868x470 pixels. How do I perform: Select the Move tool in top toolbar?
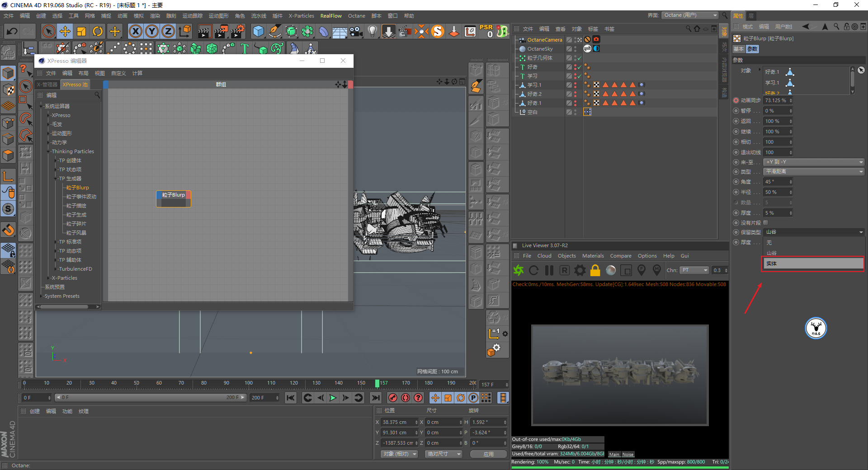pos(65,32)
